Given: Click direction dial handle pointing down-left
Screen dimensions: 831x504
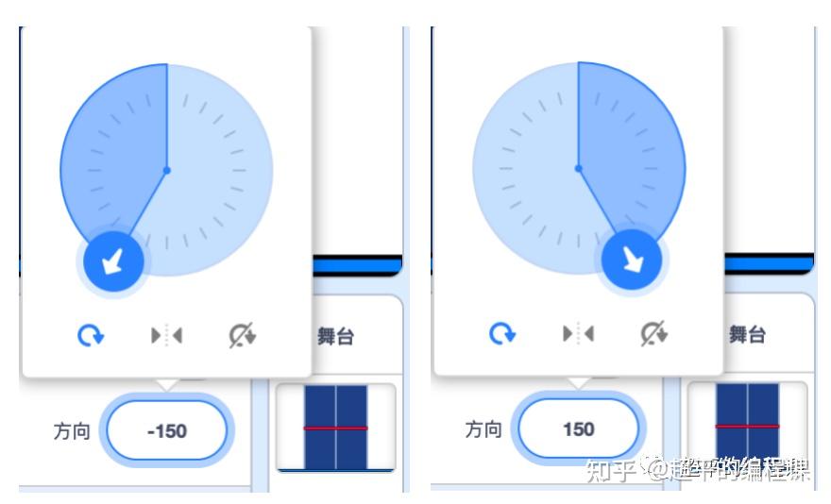Looking at the screenshot, I should click(113, 261).
